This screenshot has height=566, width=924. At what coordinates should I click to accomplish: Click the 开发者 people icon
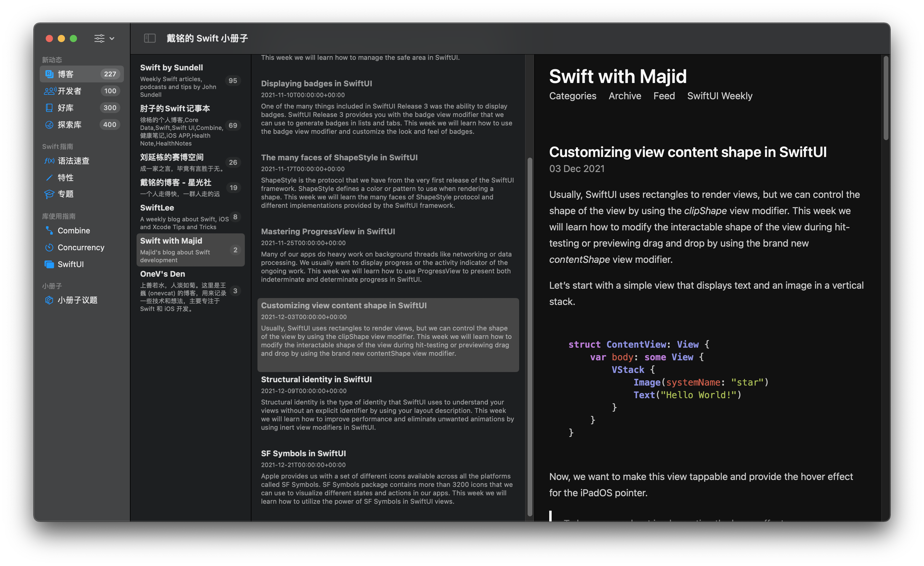[50, 91]
